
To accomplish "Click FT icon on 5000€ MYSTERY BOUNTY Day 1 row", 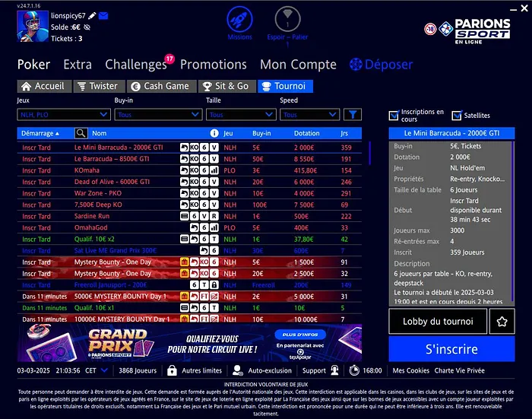I will click(x=204, y=297).
